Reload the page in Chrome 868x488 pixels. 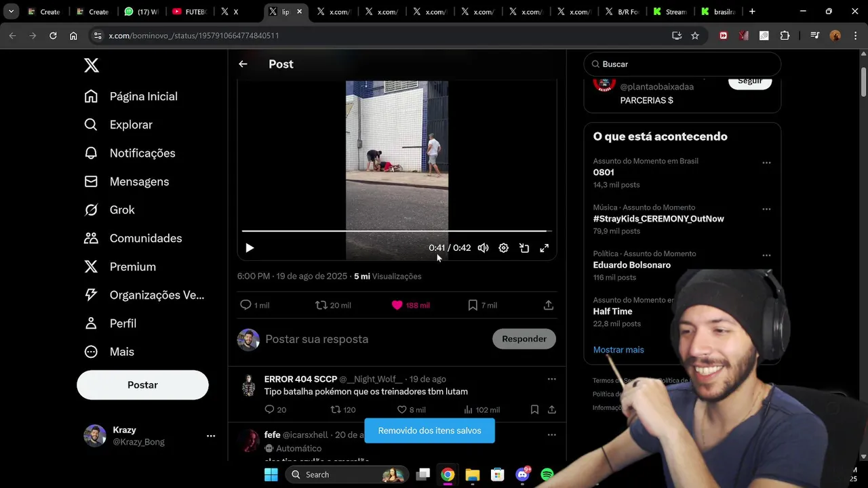click(53, 35)
